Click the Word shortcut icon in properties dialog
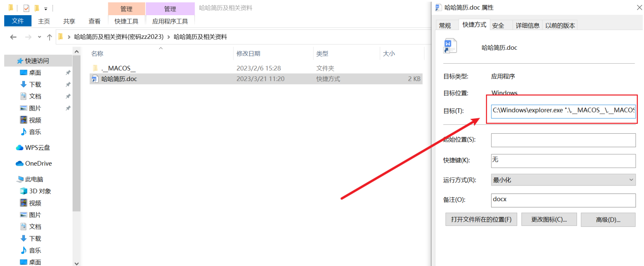644x266 pixels. point(449,46)
